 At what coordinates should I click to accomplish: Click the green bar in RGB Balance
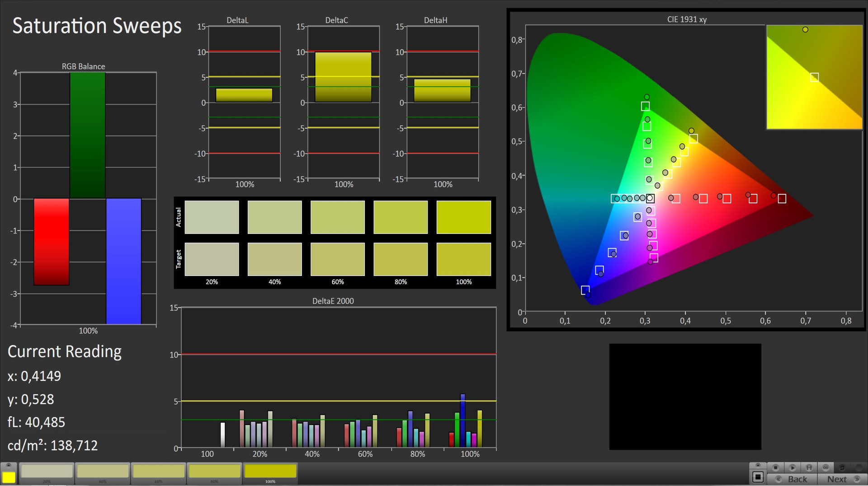(x=88, y=136)
